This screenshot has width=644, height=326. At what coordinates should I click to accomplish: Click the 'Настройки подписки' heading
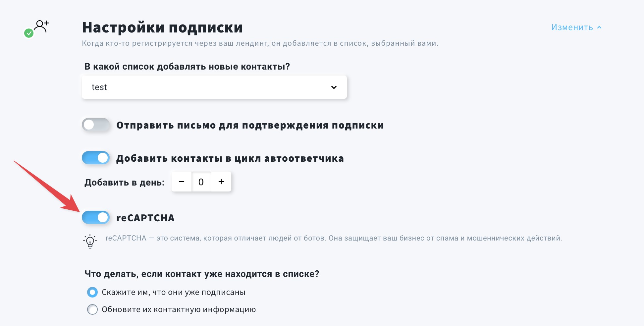pos(162,27)
